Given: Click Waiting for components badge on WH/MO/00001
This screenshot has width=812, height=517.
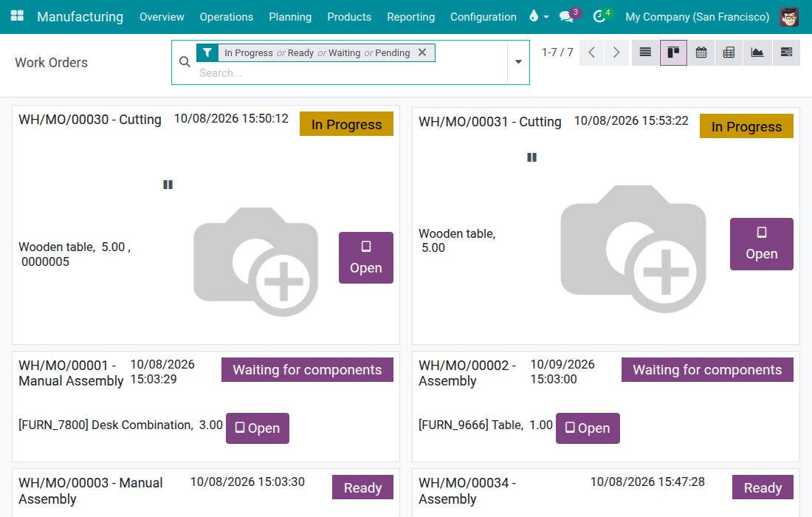Looking at the screenshot, I should tap(307, 370).
